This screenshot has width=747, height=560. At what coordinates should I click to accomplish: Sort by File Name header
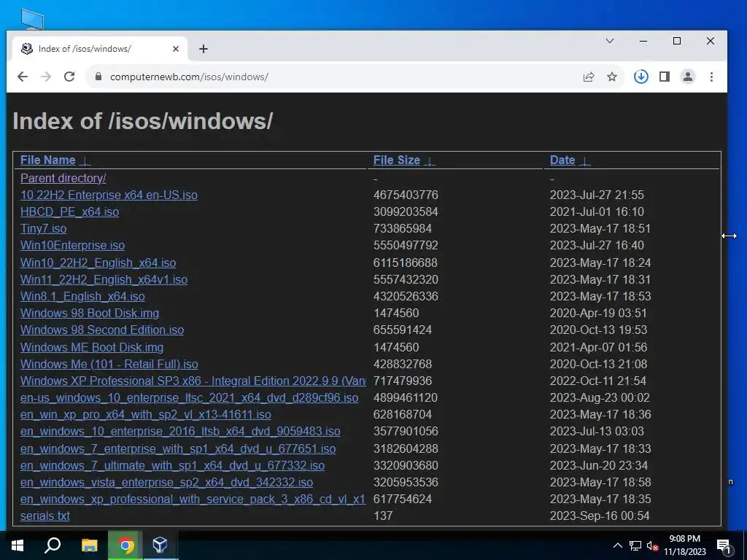47,160
